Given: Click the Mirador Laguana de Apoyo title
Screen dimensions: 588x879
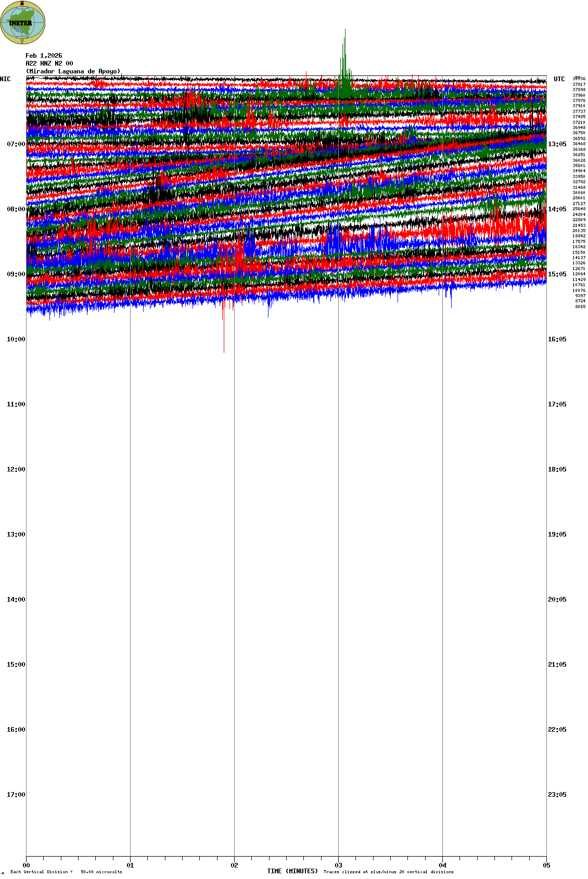Looking at the screenshot, I should 73,71.
